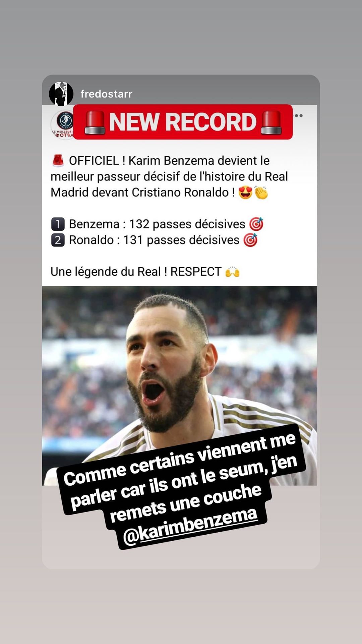Tap the raised hands emoji after RESPECT

pos(232,272)
